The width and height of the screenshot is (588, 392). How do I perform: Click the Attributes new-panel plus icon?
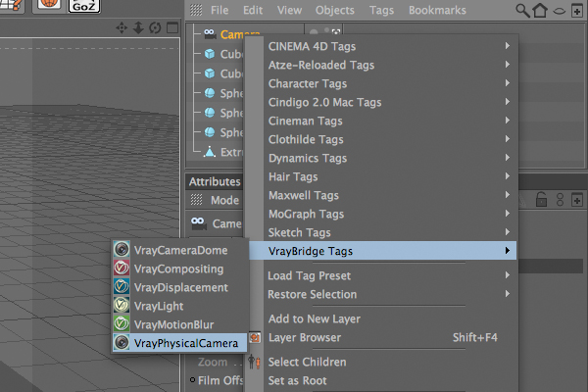[577, 200]
